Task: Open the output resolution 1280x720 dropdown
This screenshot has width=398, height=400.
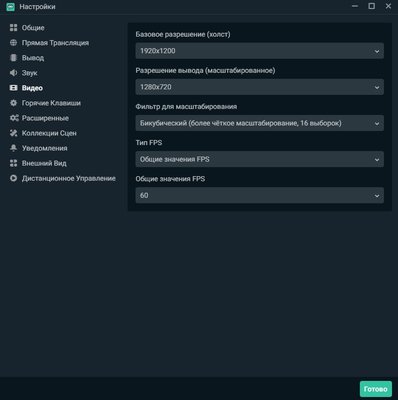Action: tap(259, 87)
